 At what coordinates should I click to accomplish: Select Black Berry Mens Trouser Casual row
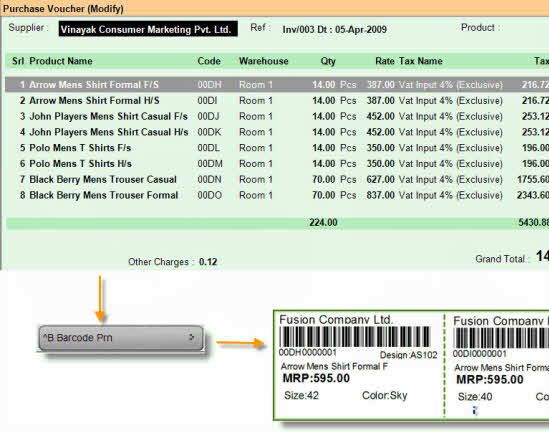[277, 179]
